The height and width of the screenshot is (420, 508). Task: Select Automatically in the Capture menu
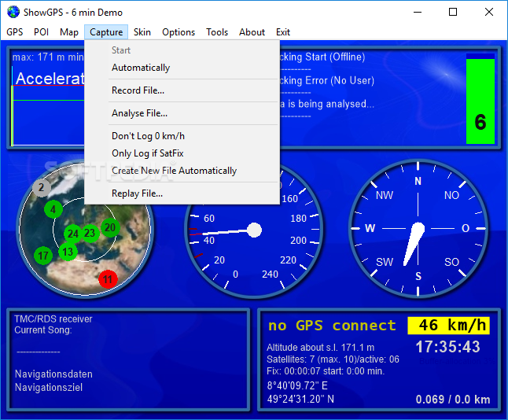pyautogui.click(x=182, y=68)
